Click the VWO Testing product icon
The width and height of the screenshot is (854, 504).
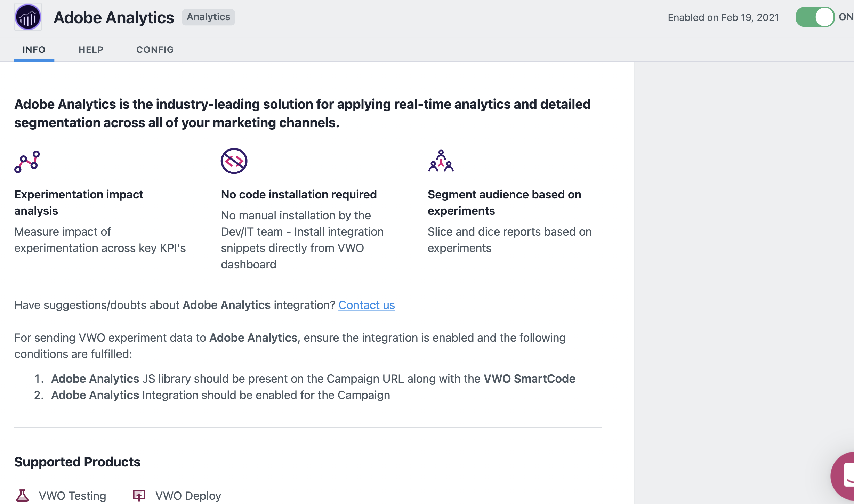tap(22, 496)
